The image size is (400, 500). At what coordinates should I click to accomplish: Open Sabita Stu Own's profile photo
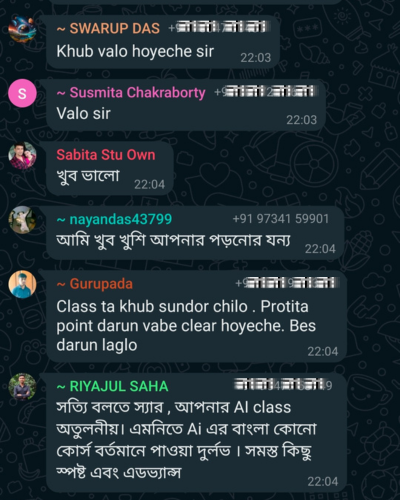tap(22, 156)
